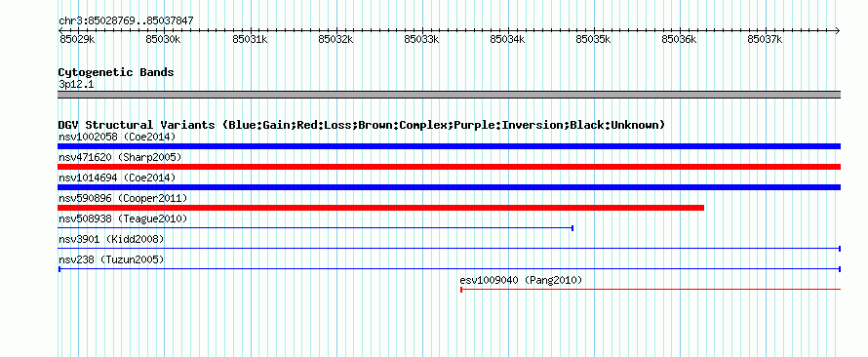This screenshot has width=868, height=357.
Task: Open the nsv471620 (Sharp2005) label
Action: pos(120,157)
